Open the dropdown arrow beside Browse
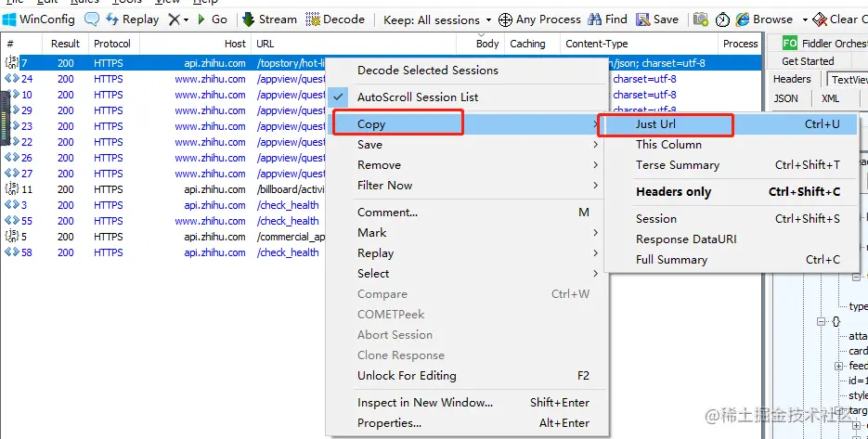Screen dimensions: 868x439 point(805,19)
